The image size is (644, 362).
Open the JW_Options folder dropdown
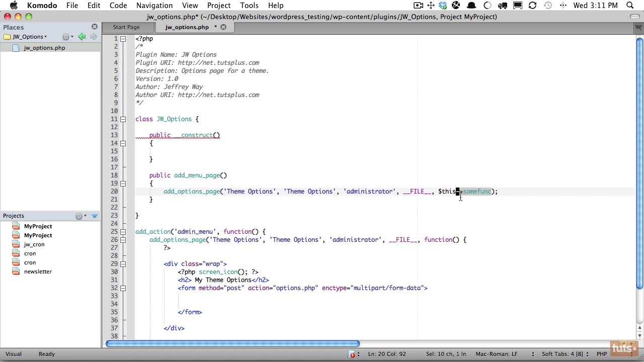pos(29,37)
